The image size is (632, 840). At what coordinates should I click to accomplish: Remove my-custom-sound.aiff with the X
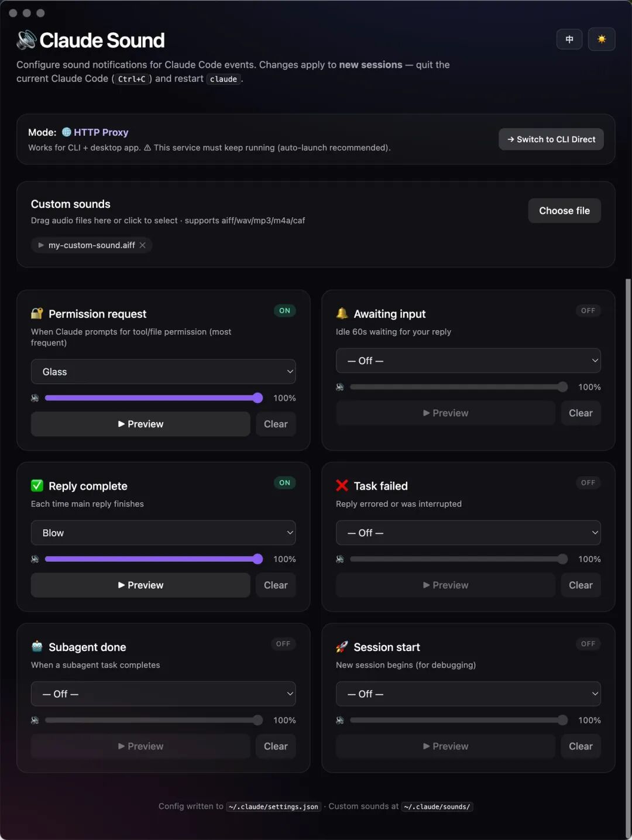(142, 245)
